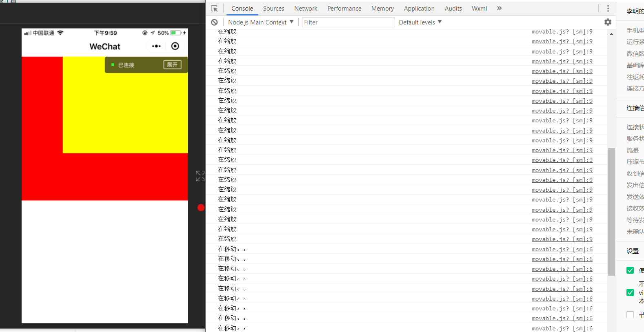Click the WeChat title in the simulator
644x332 pixels.
click(105, 46)
